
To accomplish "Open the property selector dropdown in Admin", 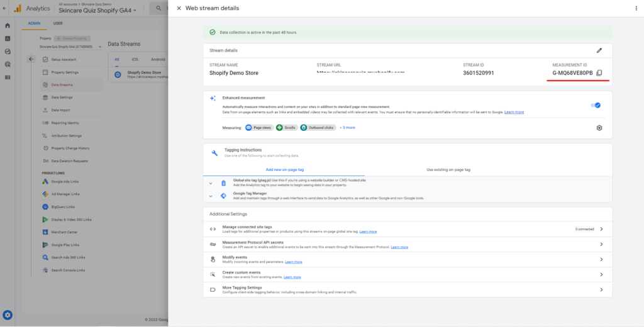I will 70,47.
